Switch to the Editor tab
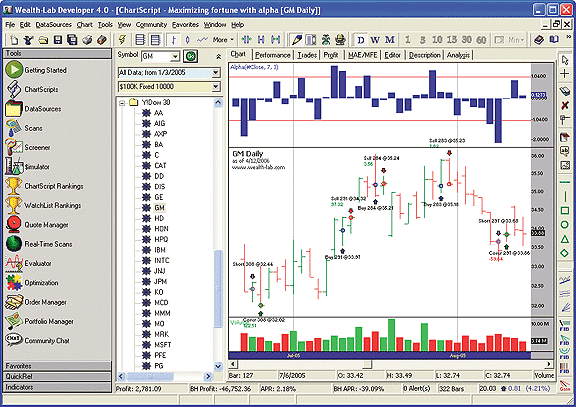 coord(392,55)
